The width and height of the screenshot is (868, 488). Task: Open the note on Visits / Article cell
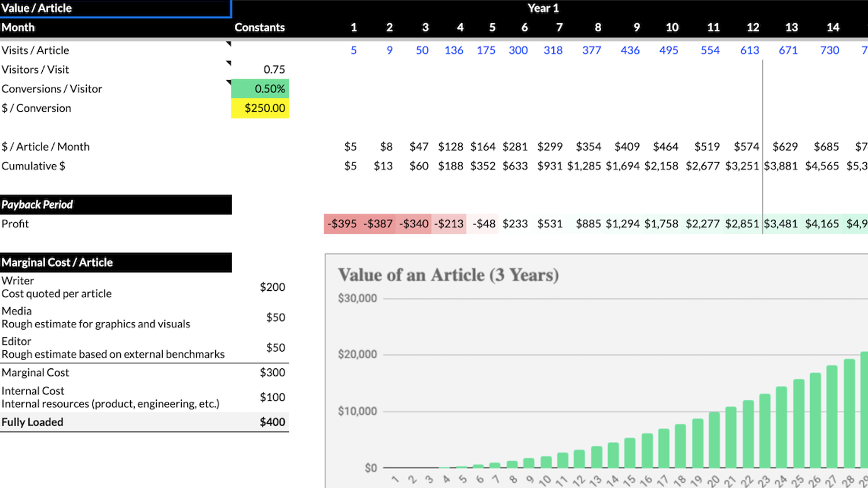[229, 43]
